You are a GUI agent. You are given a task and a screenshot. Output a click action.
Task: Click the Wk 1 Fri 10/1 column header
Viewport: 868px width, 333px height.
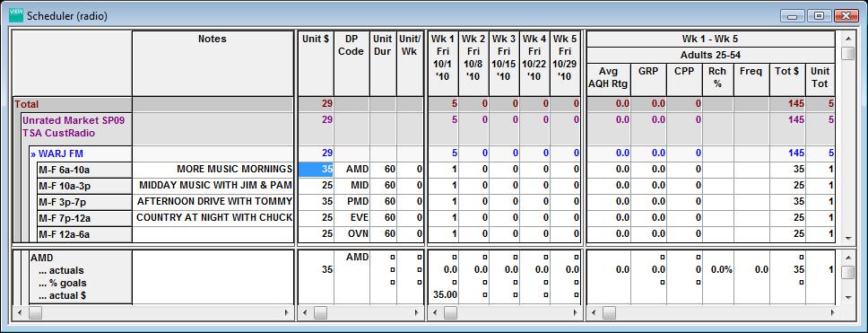(443, 63)
